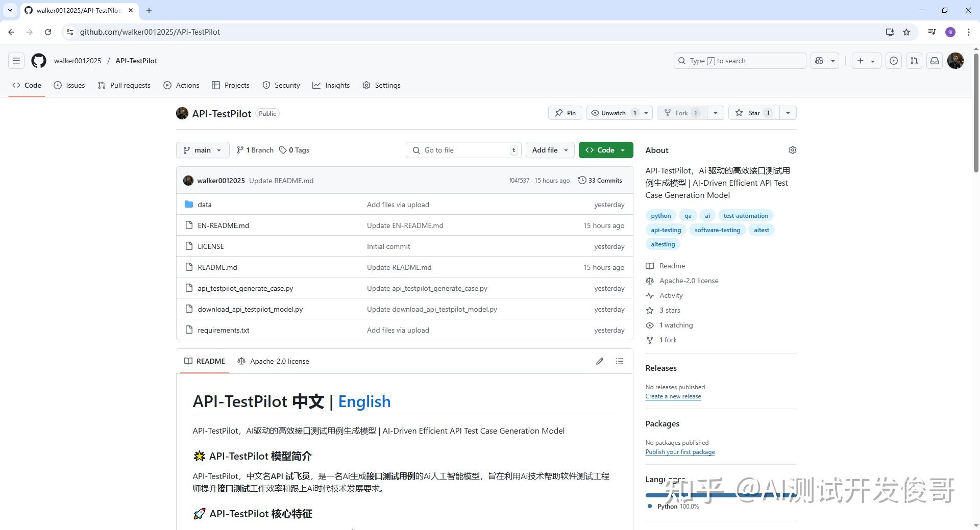
Task: Switch to the Issues tab
Action: click(x=69, y=85)
